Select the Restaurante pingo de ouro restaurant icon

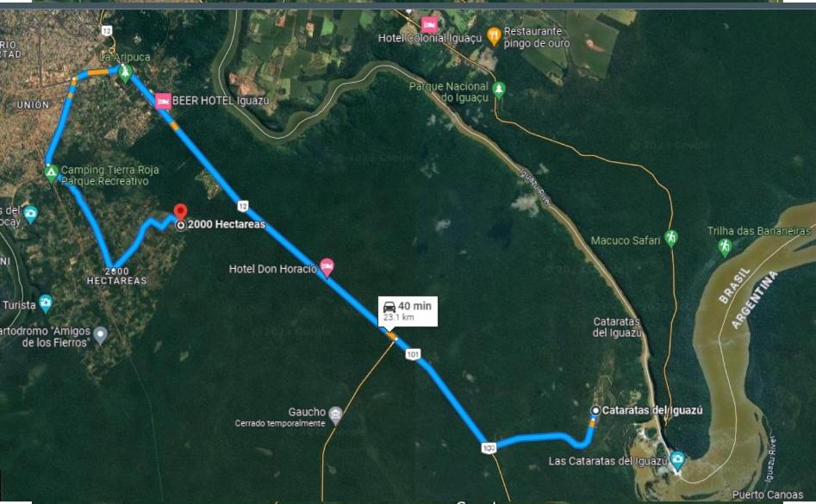tap(494, 36)
